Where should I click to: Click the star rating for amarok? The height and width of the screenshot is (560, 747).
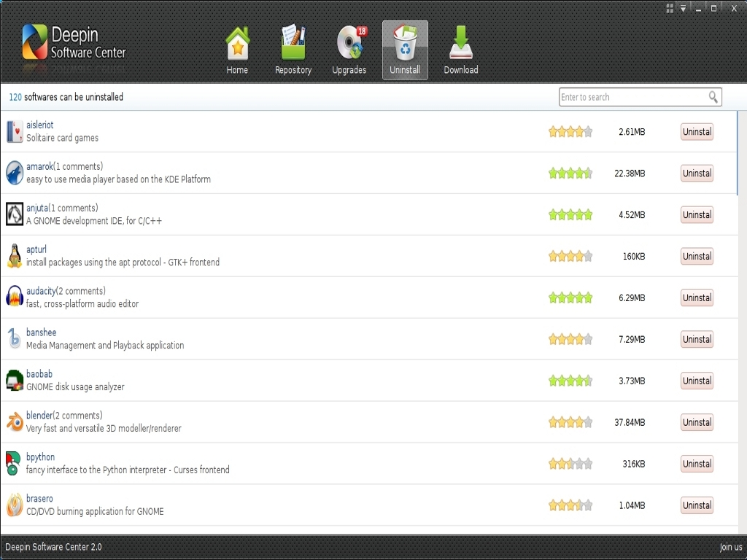tap(570, 173)
